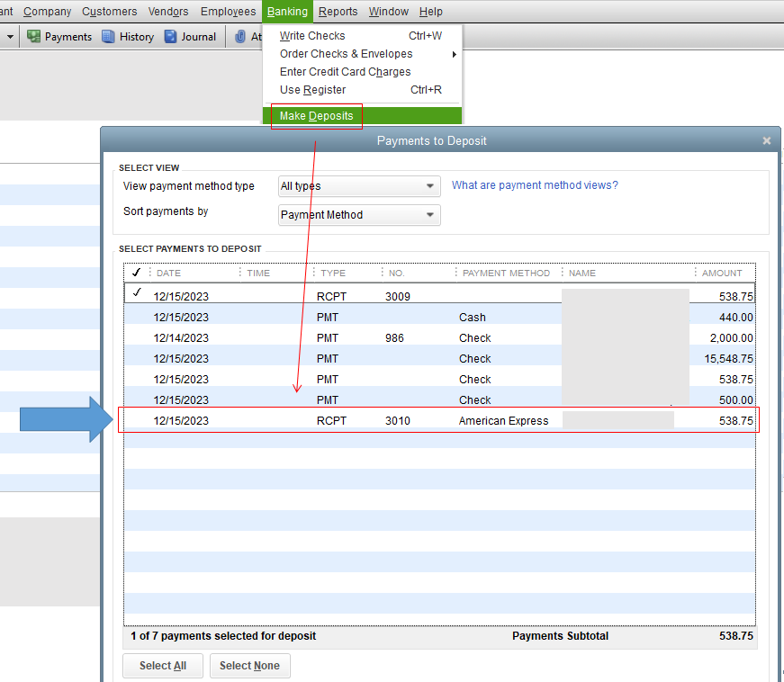
Task: Open the Reports menu
Action: click(x=338, y=12)
